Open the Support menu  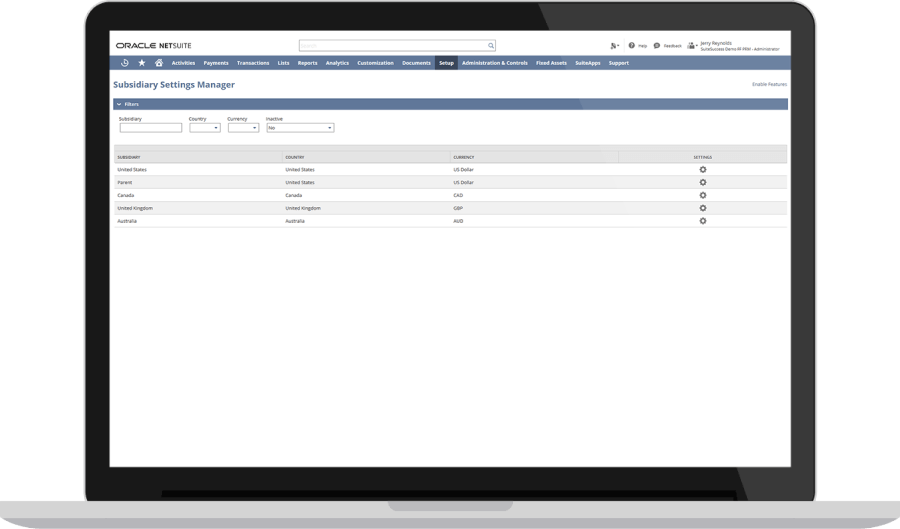(x=619, y=63)
